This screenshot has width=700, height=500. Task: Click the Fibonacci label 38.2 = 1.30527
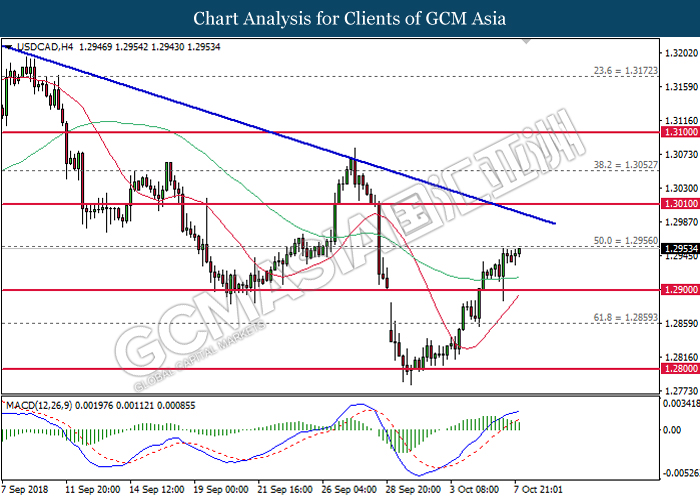click(x=625, y=165)
